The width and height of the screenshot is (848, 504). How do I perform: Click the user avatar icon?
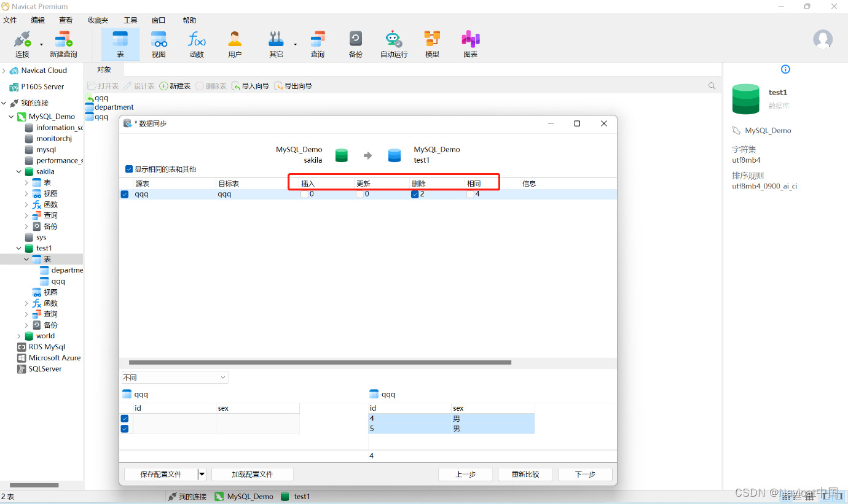click(x=823, y=39)
